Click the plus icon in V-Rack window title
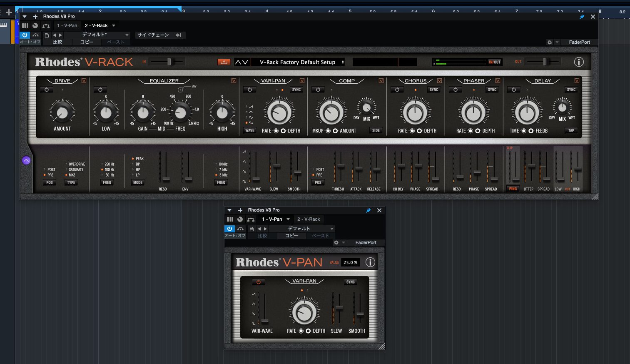 click(35, 17)
